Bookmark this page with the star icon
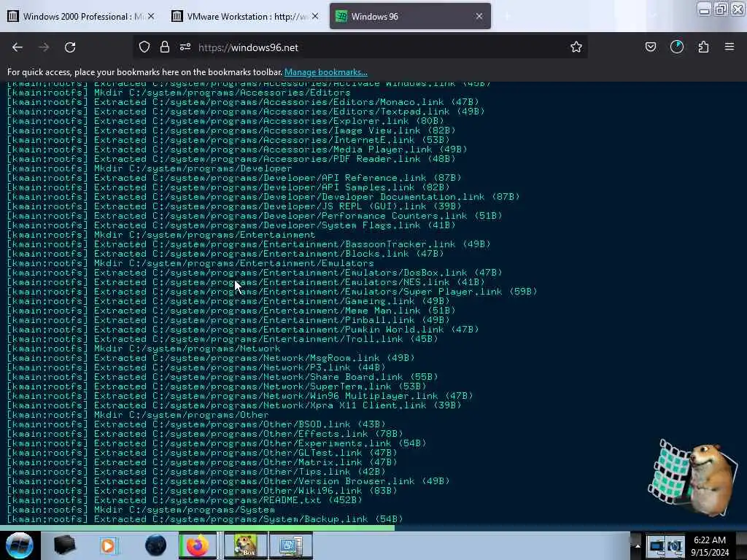This screenshot has width=747, height=560. click(576, 47)
